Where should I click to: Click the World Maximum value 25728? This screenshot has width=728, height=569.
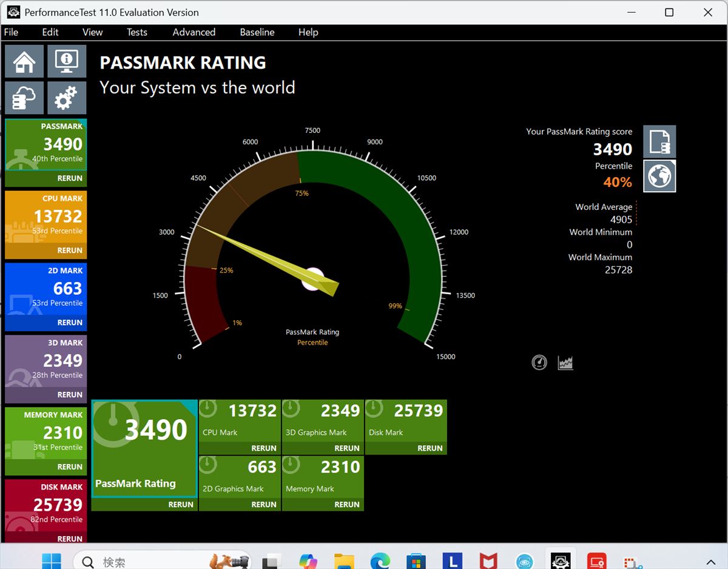[x=618, y=270]
